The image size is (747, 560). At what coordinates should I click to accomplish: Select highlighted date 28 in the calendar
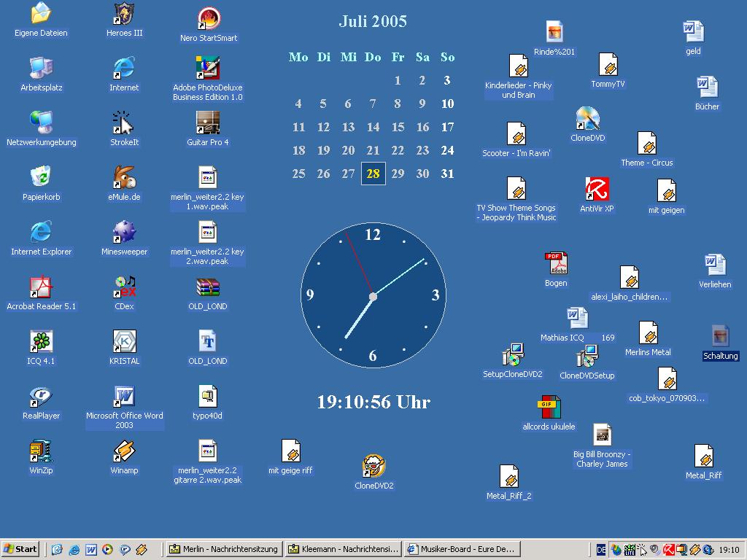click(x=373, y=174)
